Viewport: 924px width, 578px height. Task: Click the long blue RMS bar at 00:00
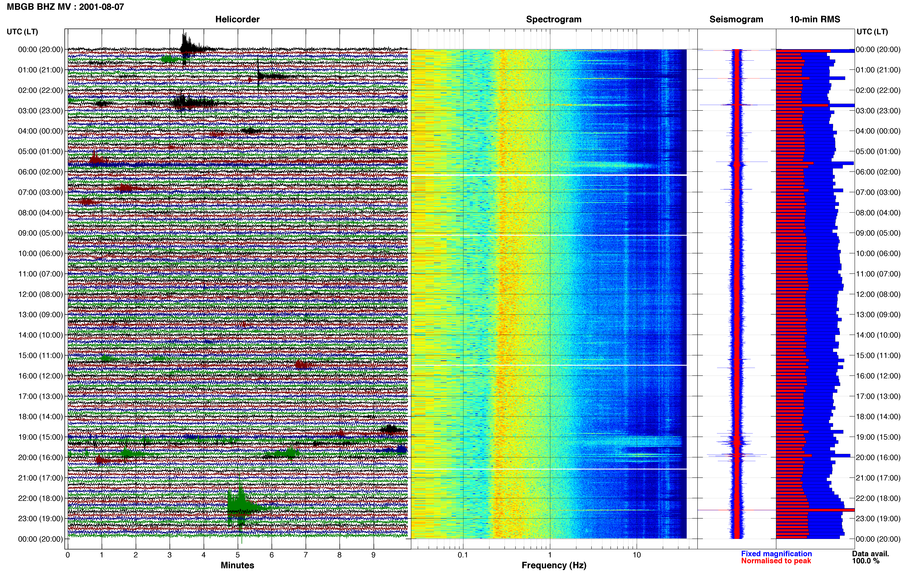[x=815, y=51]
